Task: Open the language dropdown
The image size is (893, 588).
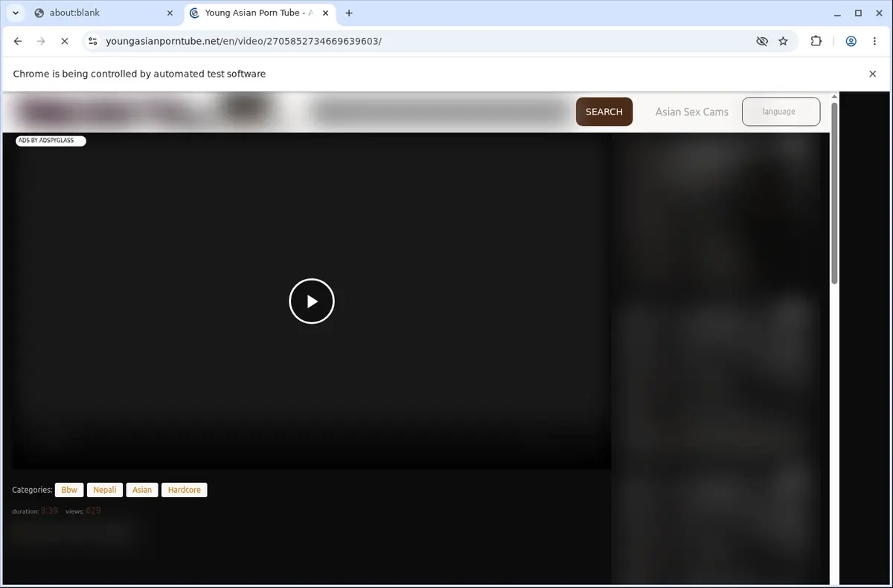Action: pos(781,112)
